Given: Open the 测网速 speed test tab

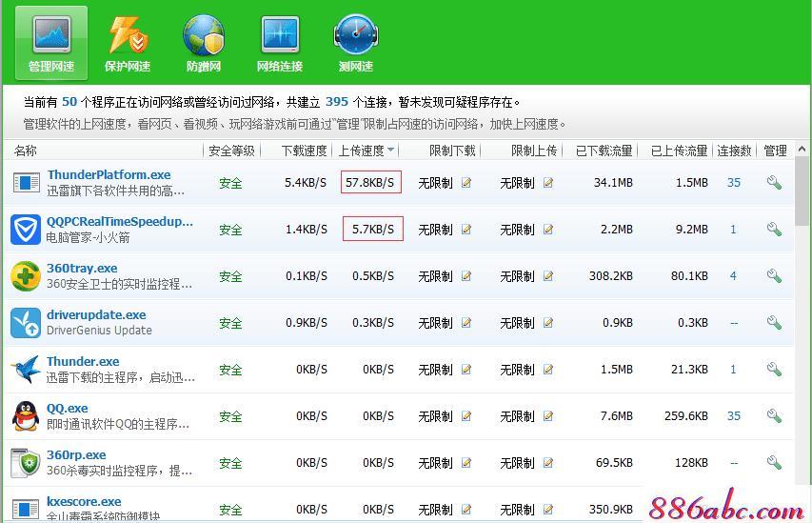Looking at the screenshot, I should click(356, 43).
